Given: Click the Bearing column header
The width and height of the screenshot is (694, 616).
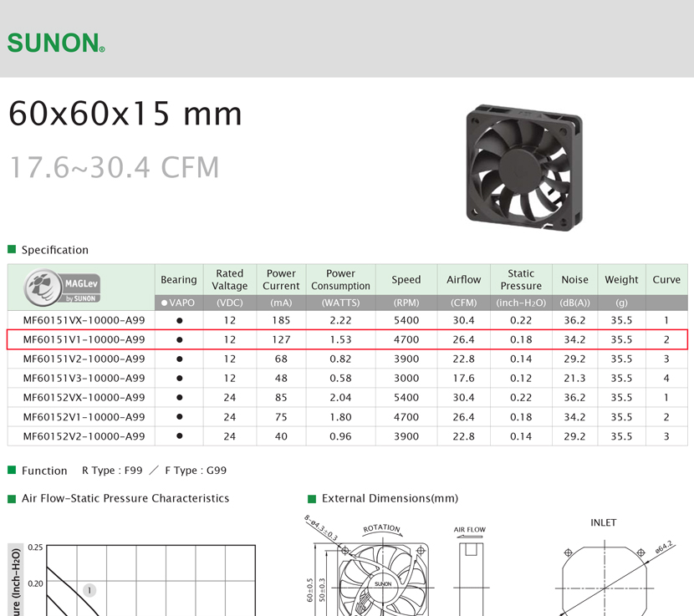Looking at the screenshot, I should click(x=179, y=280).
